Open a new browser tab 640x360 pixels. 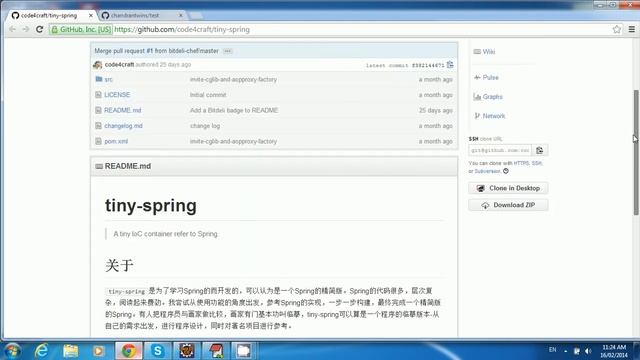click(x=196, y=16)
